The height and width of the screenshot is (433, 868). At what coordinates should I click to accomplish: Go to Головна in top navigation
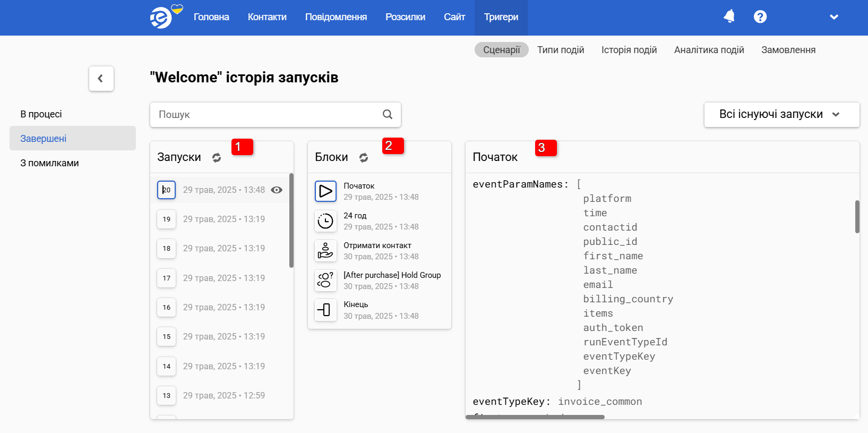pos(211,17)
